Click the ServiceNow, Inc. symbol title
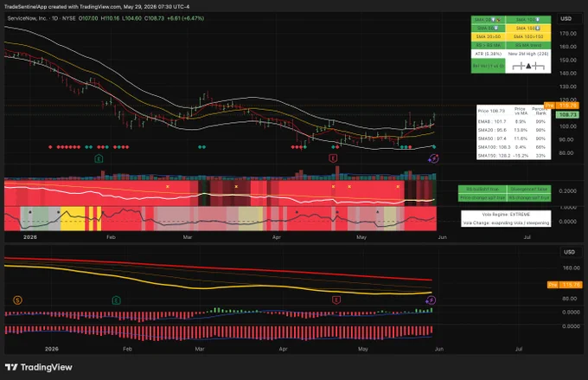Viewport: 588px width, 380px height. (27, 18)
